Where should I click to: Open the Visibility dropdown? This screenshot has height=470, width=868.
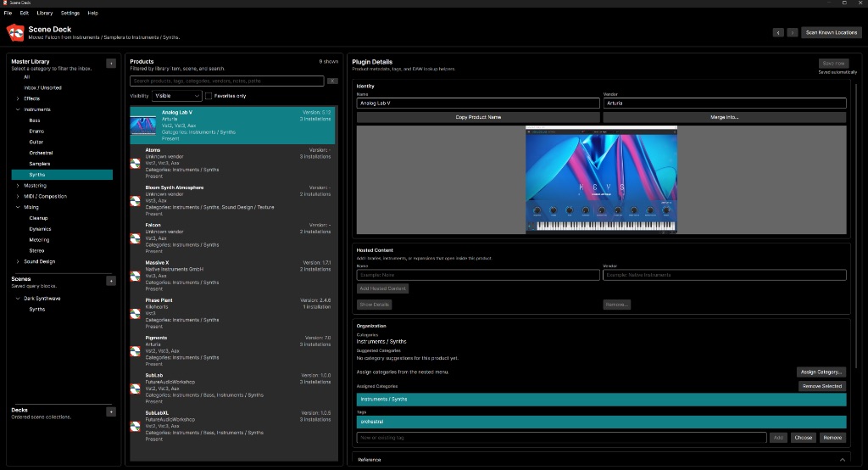click(x=176, y=96)
